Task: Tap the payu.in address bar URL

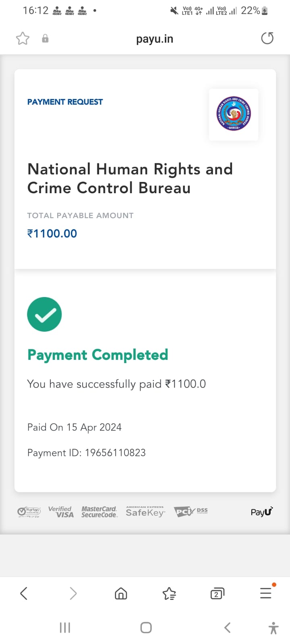Action: (155, 39)
